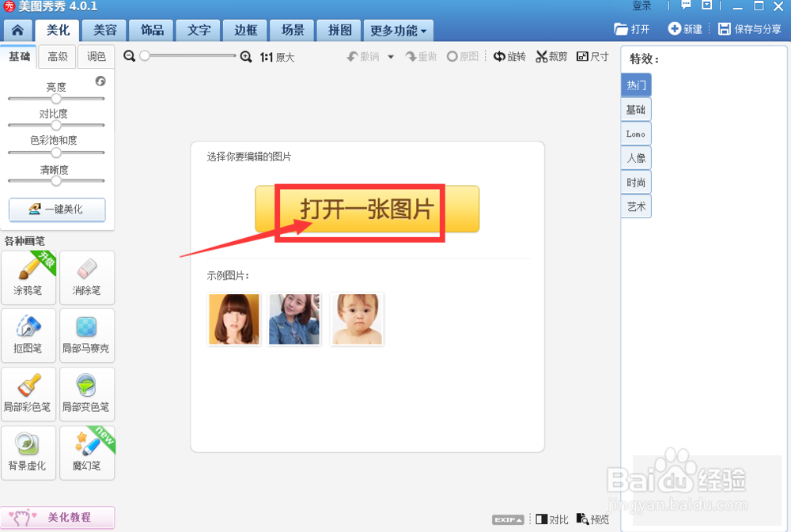Image resolution: width=791 pixels, height=532 pixels.
Task: Open the 旋转 rotate tool
Action: point(510,57)
